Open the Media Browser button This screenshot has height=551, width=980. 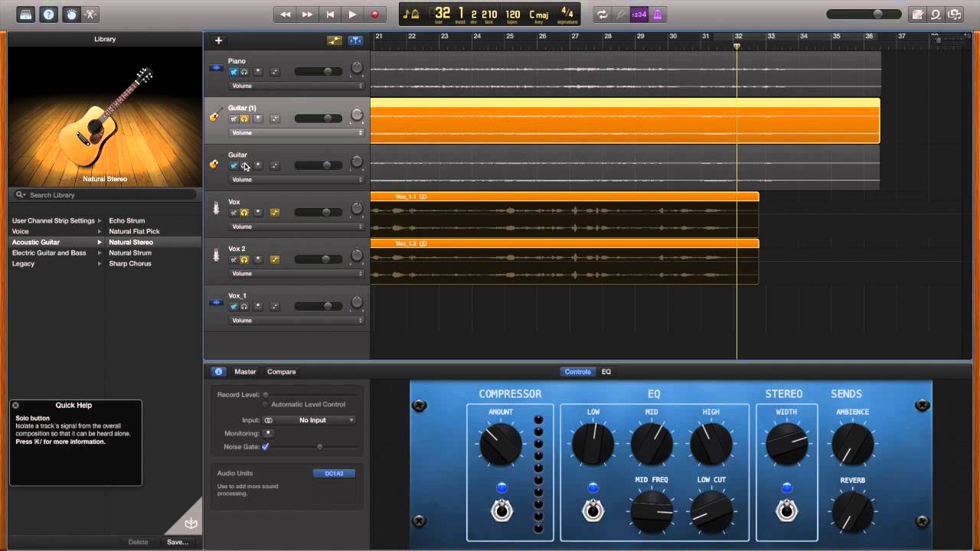click(954, 14)
